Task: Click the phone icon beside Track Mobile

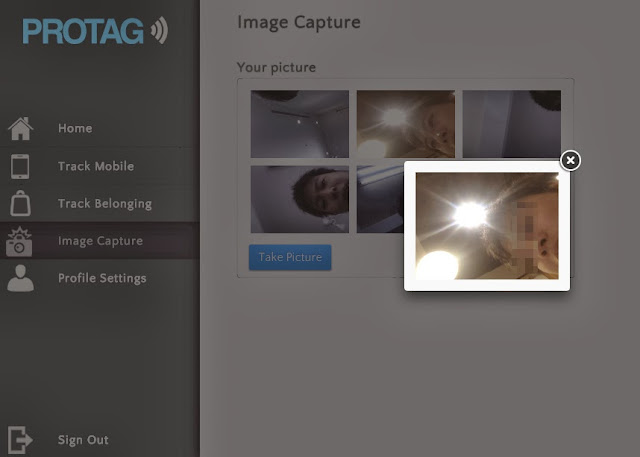Action: 20,166
